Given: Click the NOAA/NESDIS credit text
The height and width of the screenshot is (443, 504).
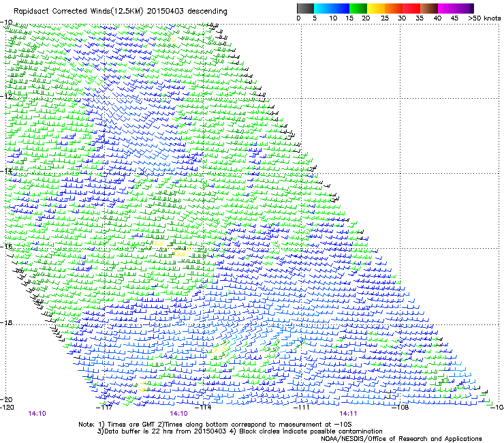Looking at the screenshot, I should tap(401, 439).
